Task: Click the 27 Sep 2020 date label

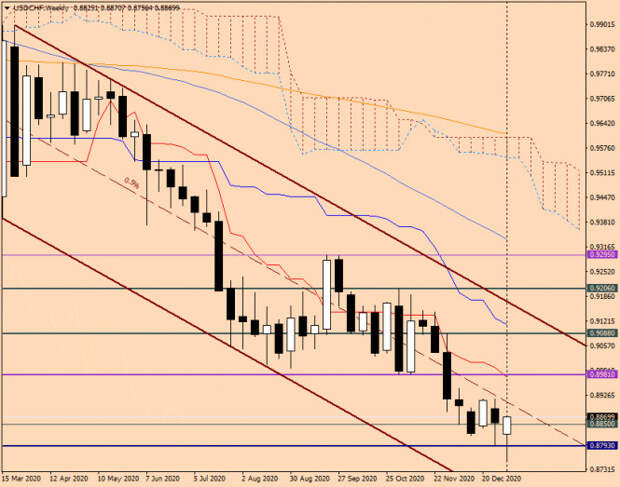Action: click(357, 478)
